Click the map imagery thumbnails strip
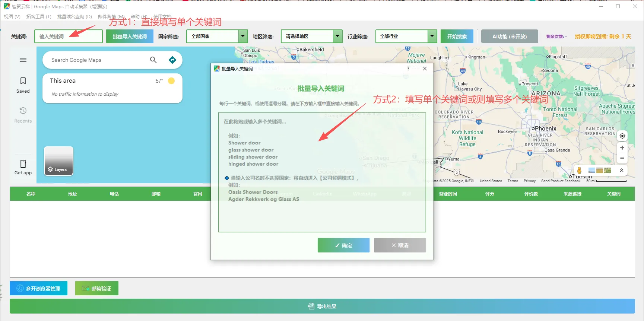 pos(600,170)
